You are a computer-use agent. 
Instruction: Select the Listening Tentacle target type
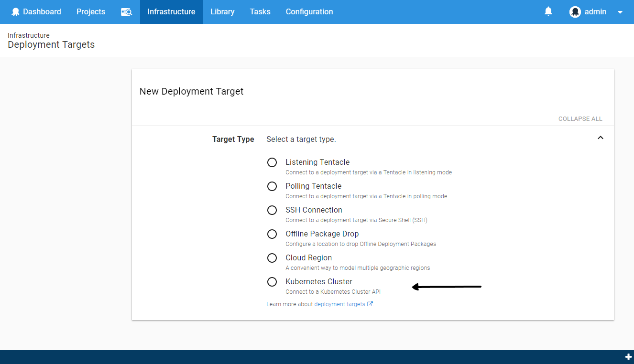272,162
